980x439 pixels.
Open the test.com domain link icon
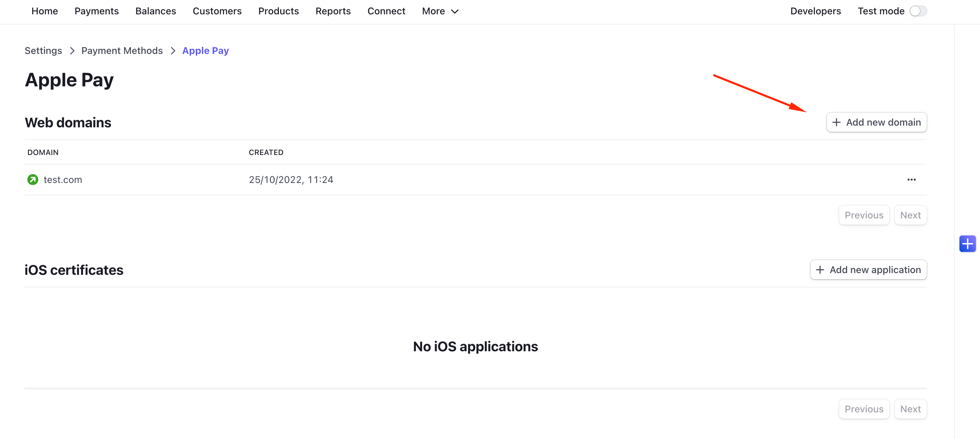pyautogui.click(x=33, y=180)
